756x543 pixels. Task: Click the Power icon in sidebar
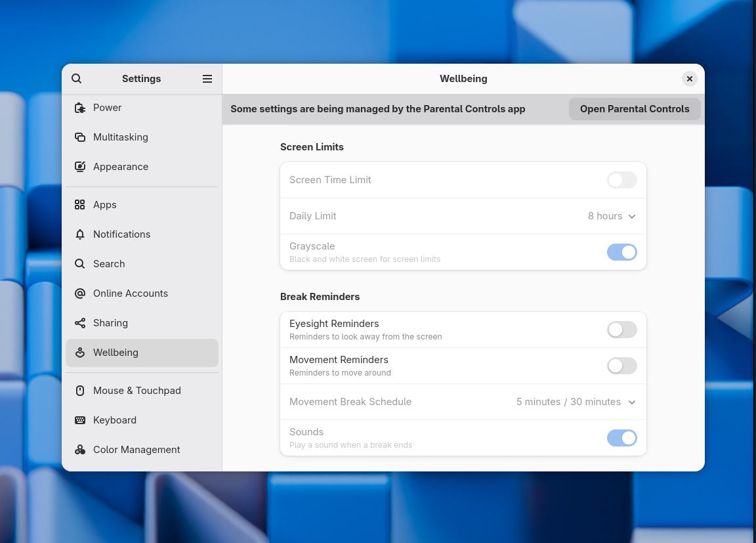80,108
